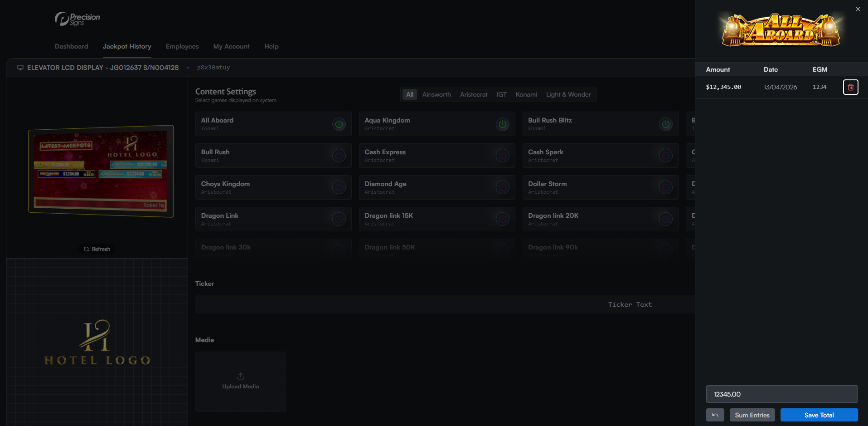Click the Precision Signs logo
The height and width of the screenshot is (426, 868).
click(x=78, y=19)
